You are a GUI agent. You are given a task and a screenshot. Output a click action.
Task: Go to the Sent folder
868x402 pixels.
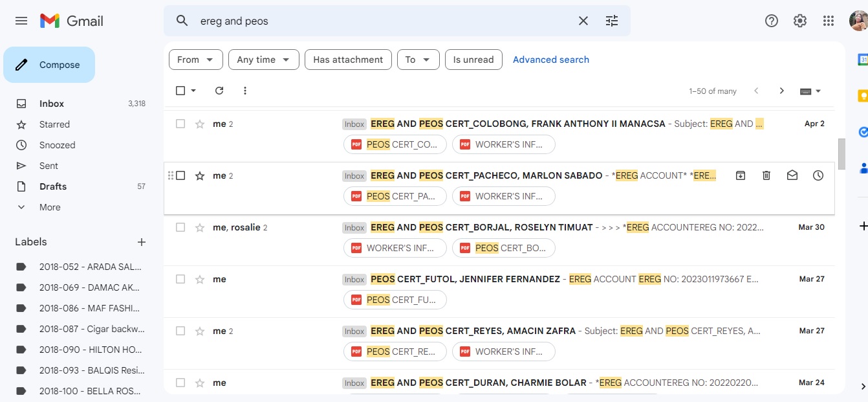click(x=49, y=166)
